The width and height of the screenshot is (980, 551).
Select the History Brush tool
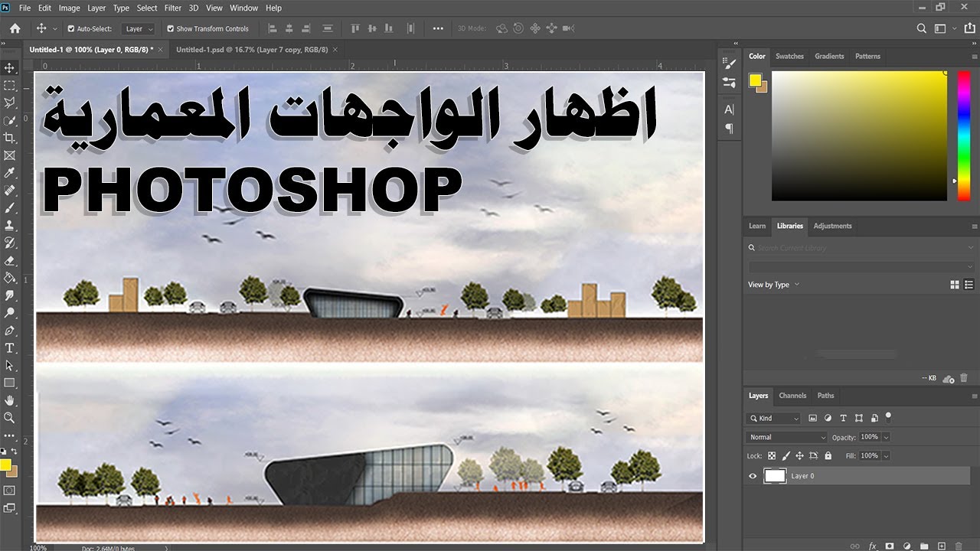click(x=10, y=243)
